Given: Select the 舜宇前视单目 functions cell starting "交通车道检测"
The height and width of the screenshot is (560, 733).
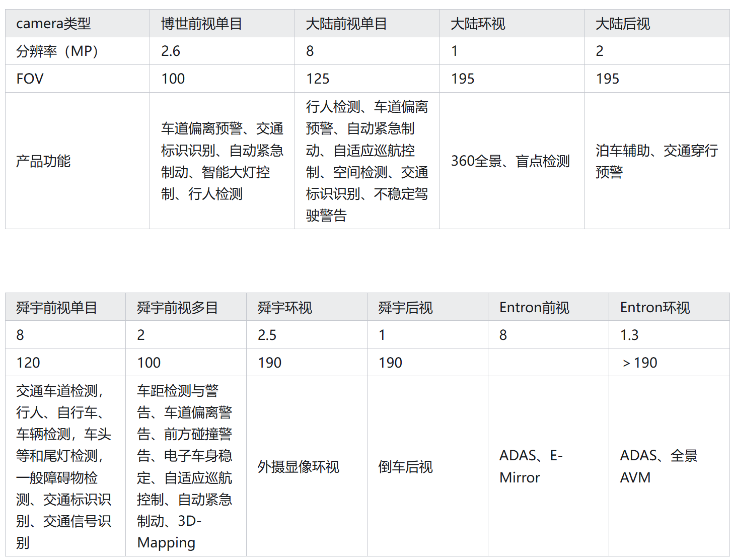Looking at the screenshot, I should tap(65, 466).
